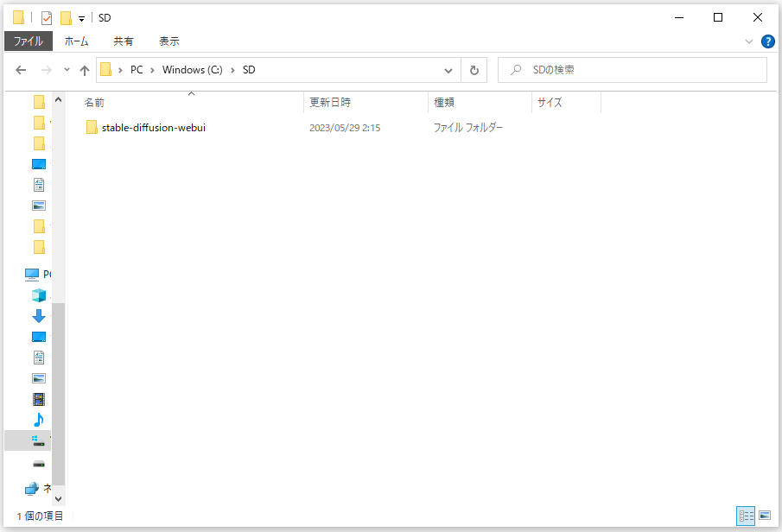Screen dimensions: 782x532
Task: Click the sidebar scroll up arrow
Action: (59, 99)
